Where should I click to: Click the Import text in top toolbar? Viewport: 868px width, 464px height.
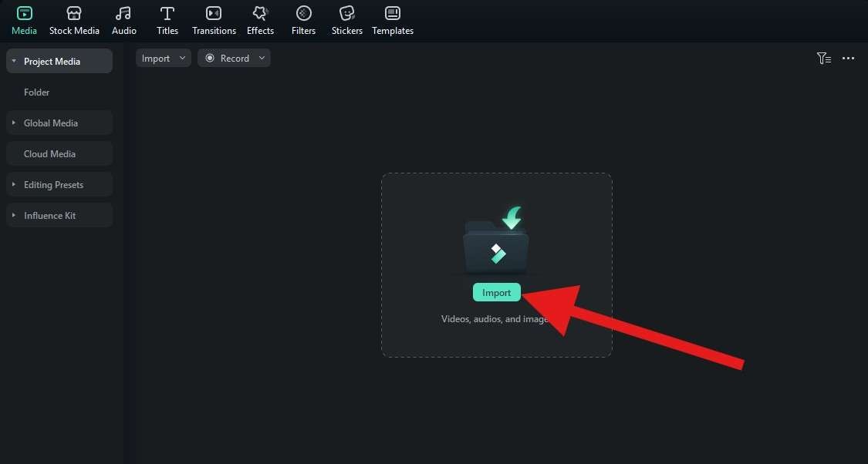point(156,58)
